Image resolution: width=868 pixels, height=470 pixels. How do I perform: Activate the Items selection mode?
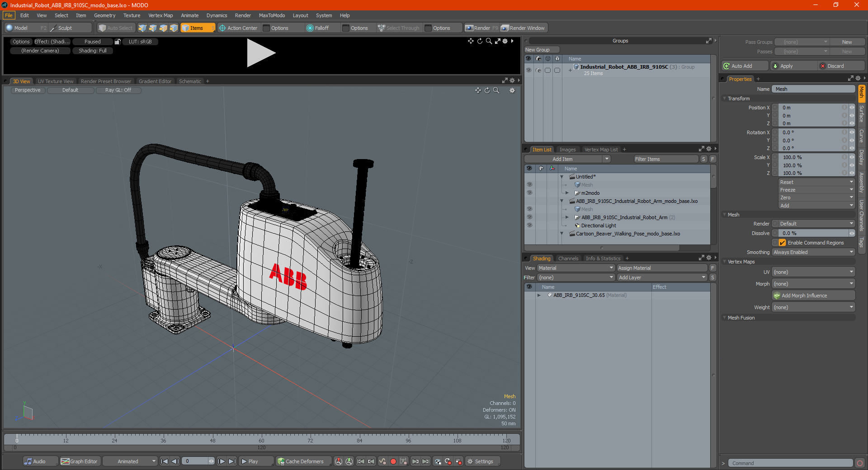click(x=198, y=28)
